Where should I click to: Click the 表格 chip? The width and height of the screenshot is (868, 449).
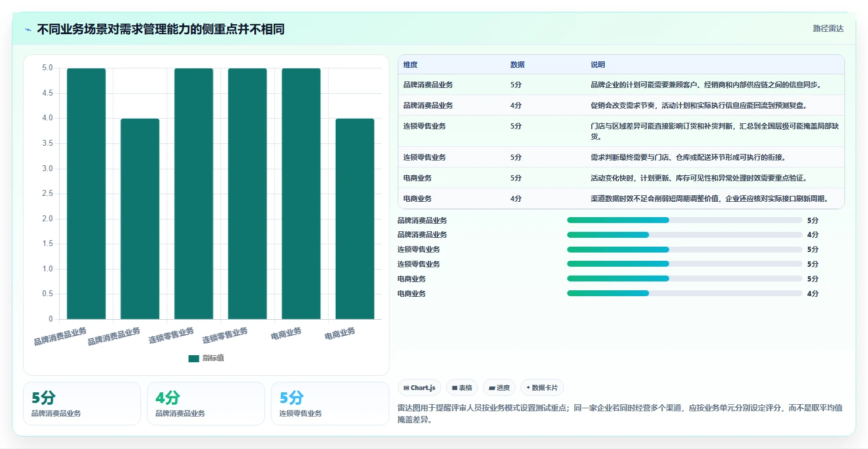(x=461, y=388)
